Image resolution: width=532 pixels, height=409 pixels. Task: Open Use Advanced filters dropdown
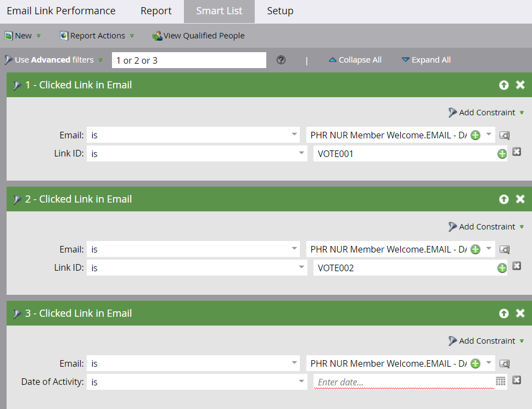click(x=53, y=60)
